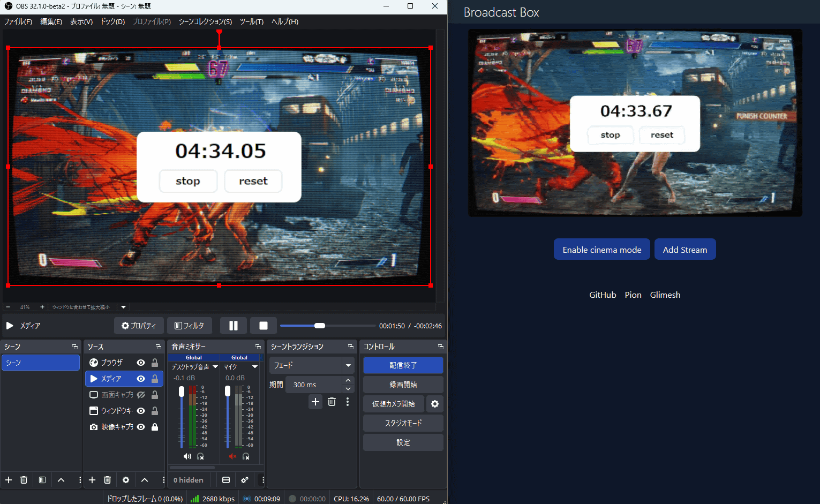Hide the ブラウザ source

click(x=141, y=363)
